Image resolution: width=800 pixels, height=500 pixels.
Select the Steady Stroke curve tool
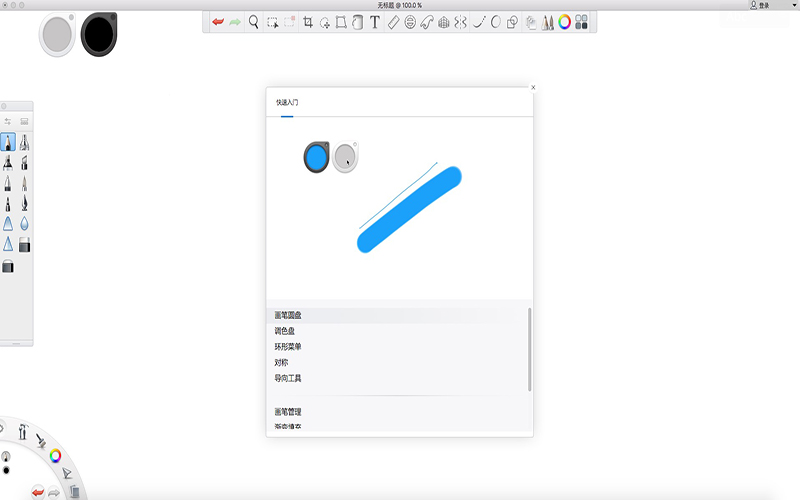pyautogui.click(x=479, y=22)
